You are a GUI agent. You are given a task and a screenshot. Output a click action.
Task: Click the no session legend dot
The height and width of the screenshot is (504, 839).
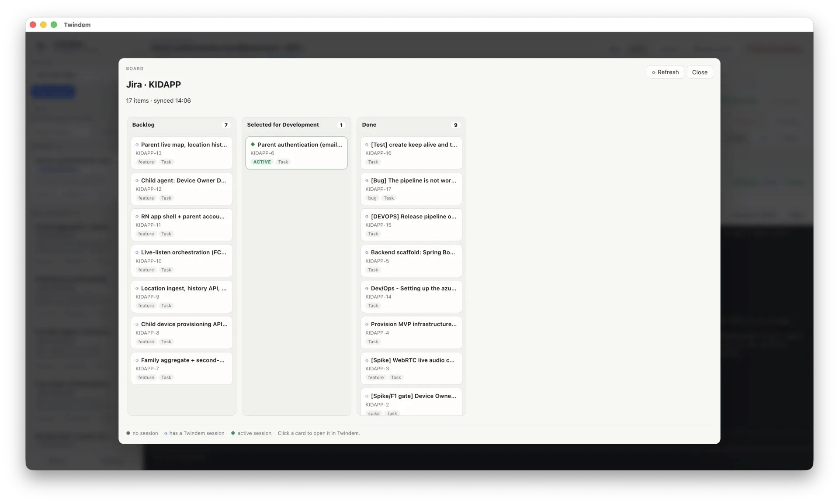pos(128,433)
